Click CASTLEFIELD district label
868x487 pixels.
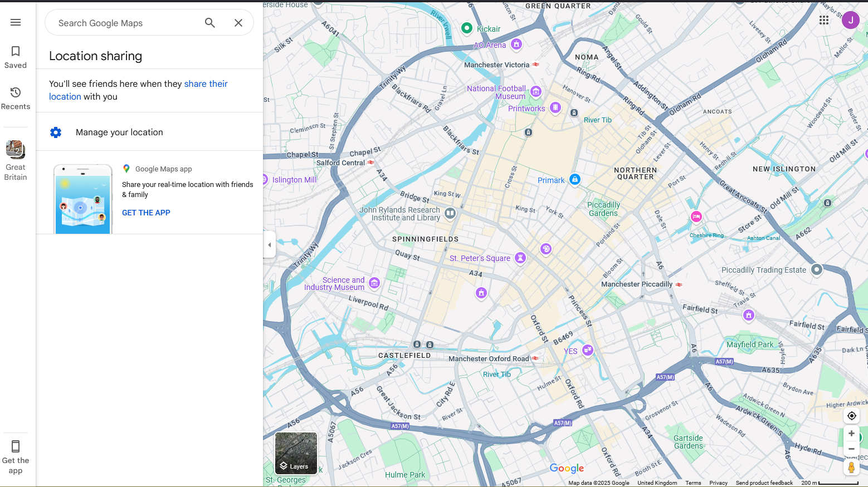click(x=404, y=355)
